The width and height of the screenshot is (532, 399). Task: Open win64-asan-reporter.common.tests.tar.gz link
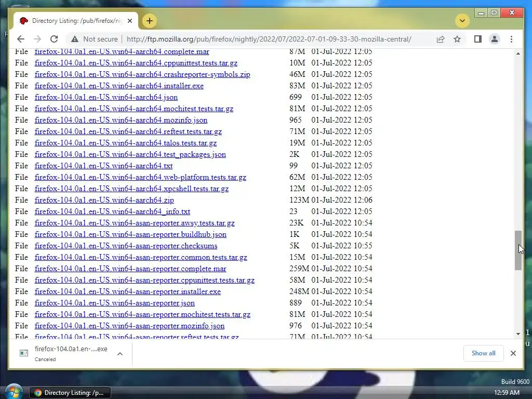pos(141,257)
